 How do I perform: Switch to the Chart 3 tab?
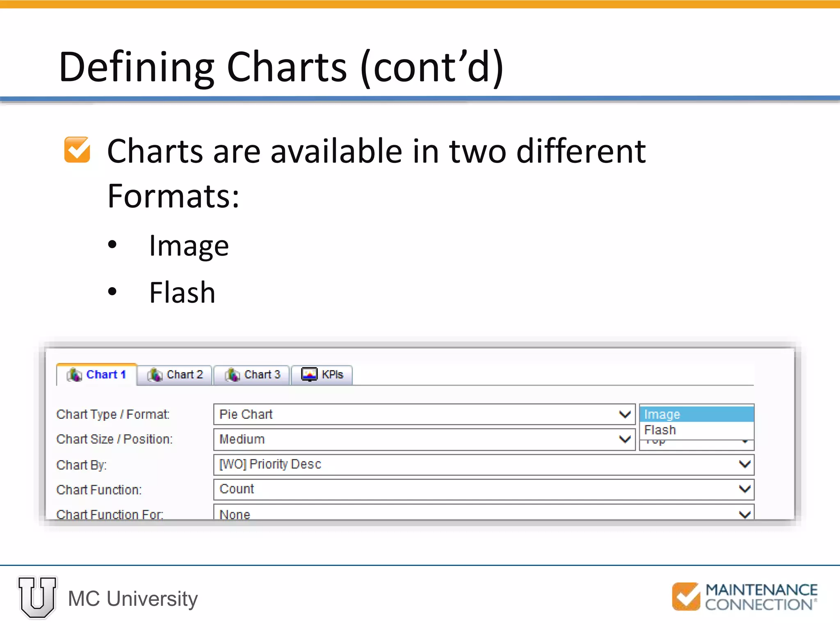[x=252, y=374]
